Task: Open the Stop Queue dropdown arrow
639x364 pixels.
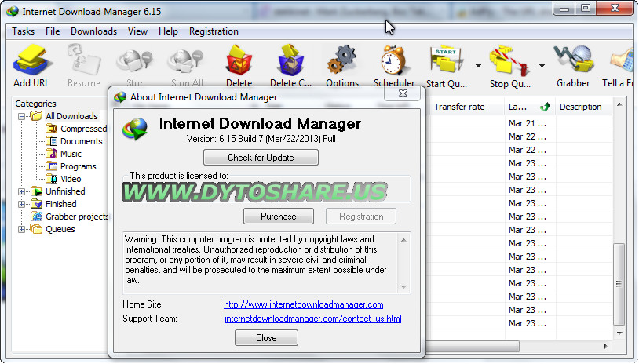Action: [542, 66]
